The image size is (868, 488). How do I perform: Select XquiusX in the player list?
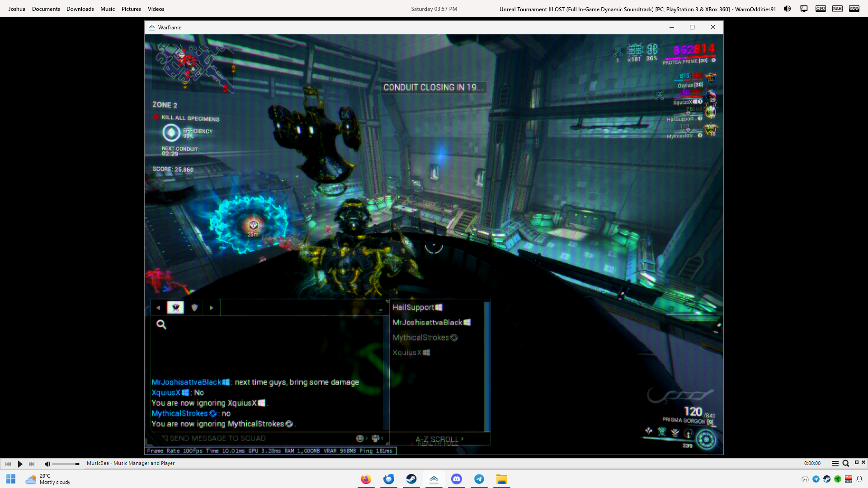pos(411,352)
